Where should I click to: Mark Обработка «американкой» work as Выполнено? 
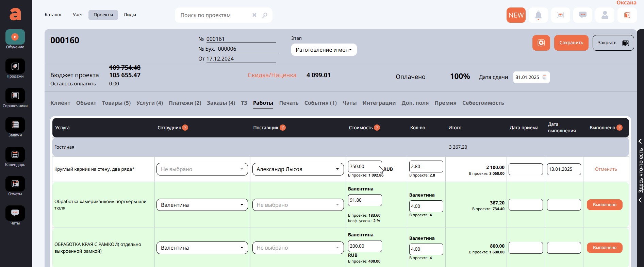point(605,205)
